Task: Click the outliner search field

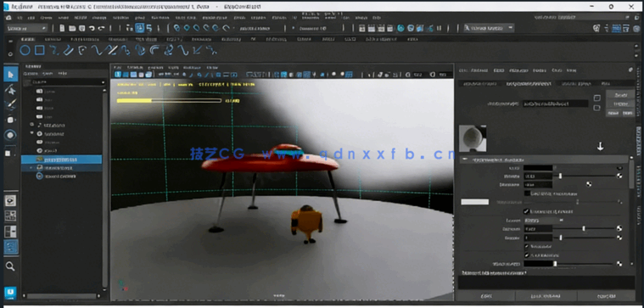Action: pyautogui.click(x=64, y=82)
